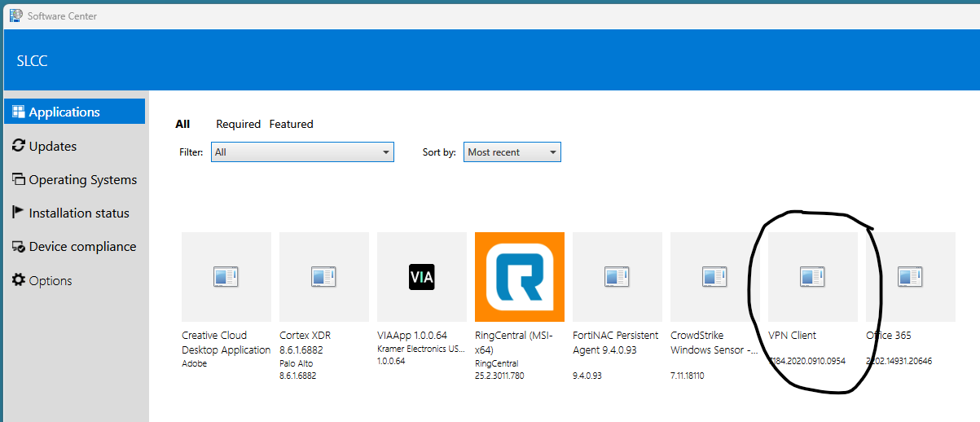Switch to the Featured tab
This screenshot has width=980, height=422.
[x=291, y=124]
